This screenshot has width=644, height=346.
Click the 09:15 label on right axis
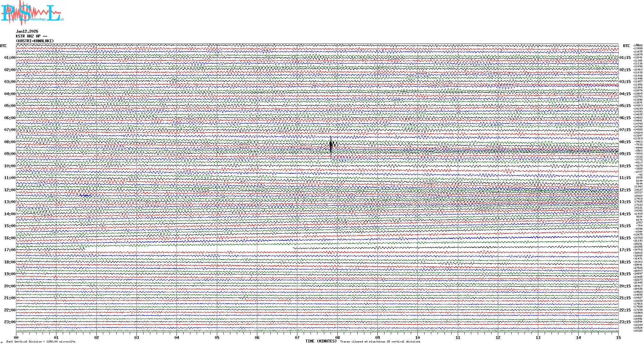click(625, 154)
